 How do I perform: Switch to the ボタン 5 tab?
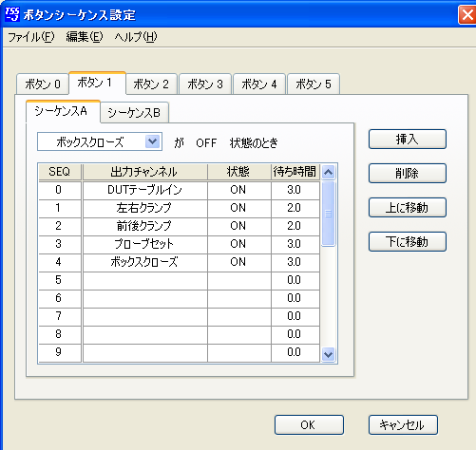314,84
